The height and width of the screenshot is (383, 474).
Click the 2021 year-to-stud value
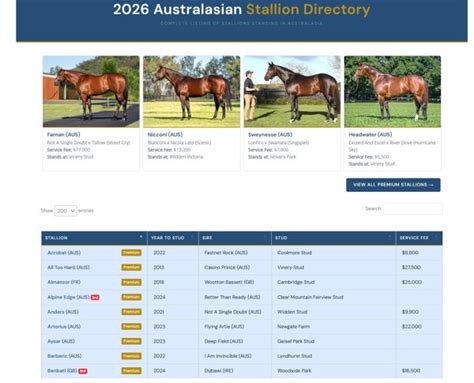(159, 312)
